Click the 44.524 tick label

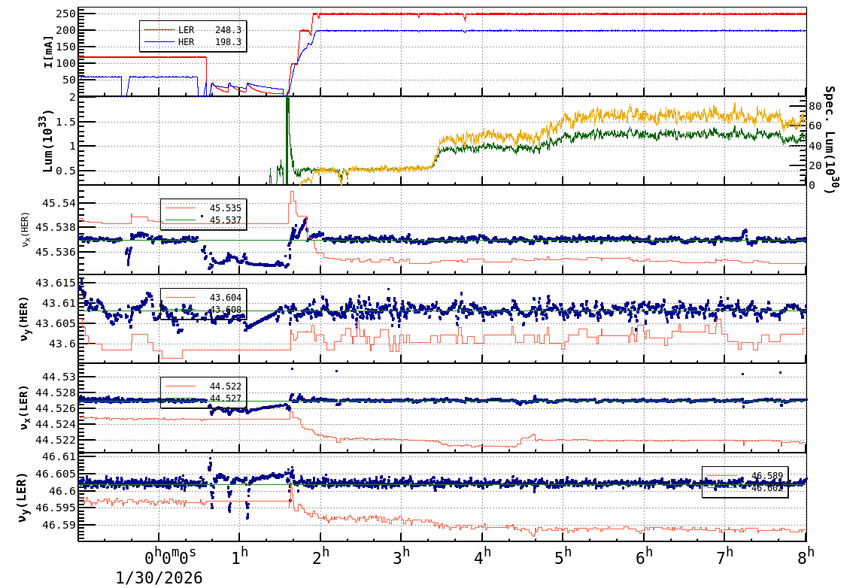tap(56, 424)
